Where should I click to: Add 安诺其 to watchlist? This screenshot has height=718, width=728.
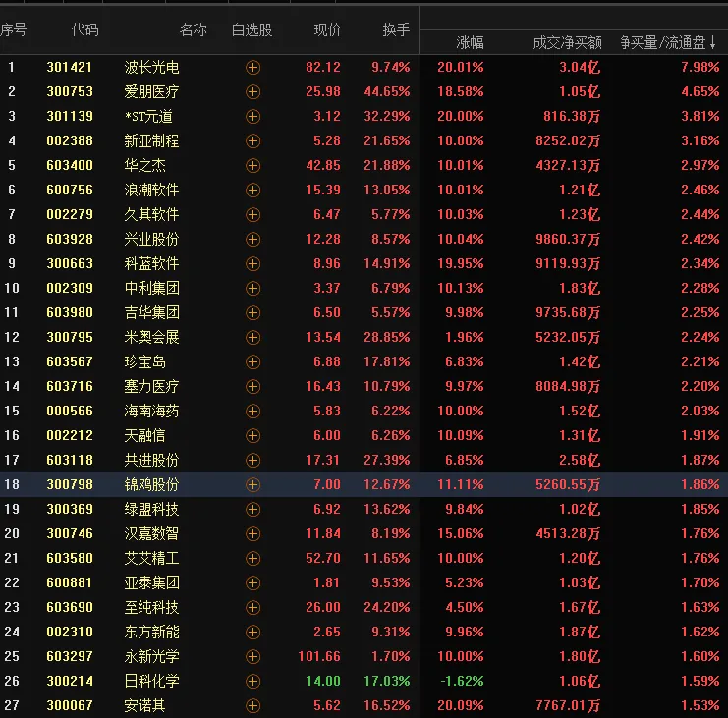point(252,705)
